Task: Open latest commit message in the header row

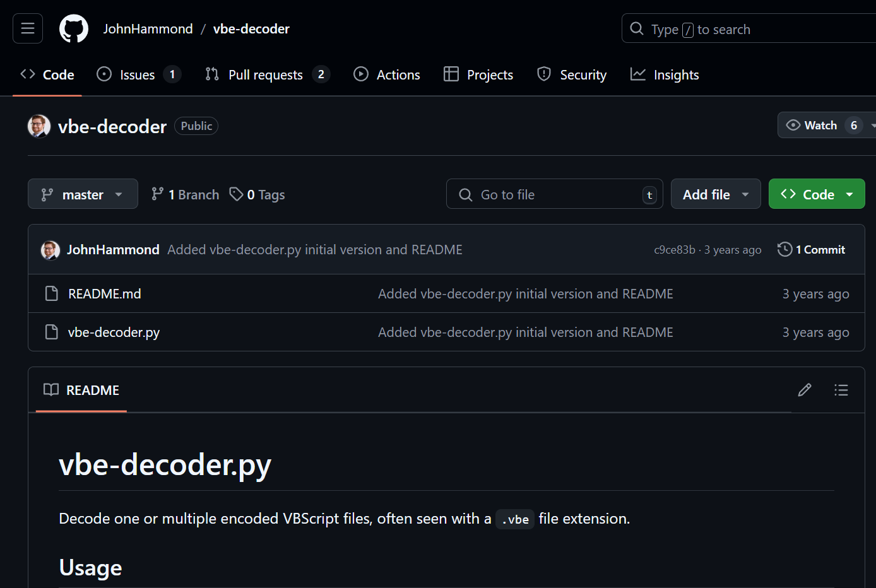Action: click(315, 250)
